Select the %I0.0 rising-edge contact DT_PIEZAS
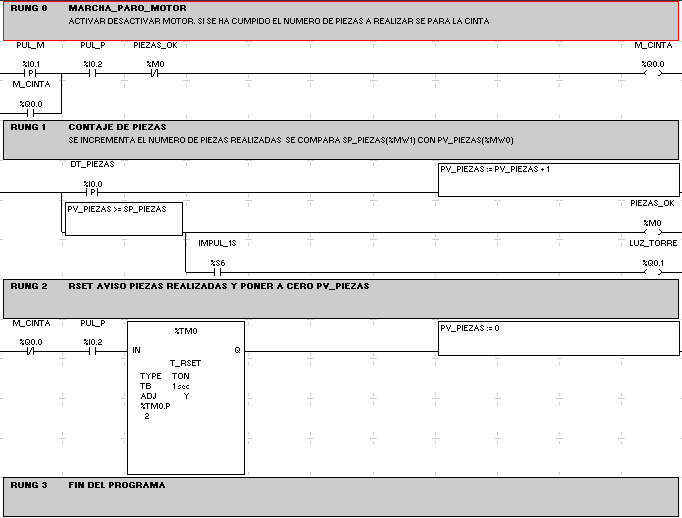 tap(93, 192)
